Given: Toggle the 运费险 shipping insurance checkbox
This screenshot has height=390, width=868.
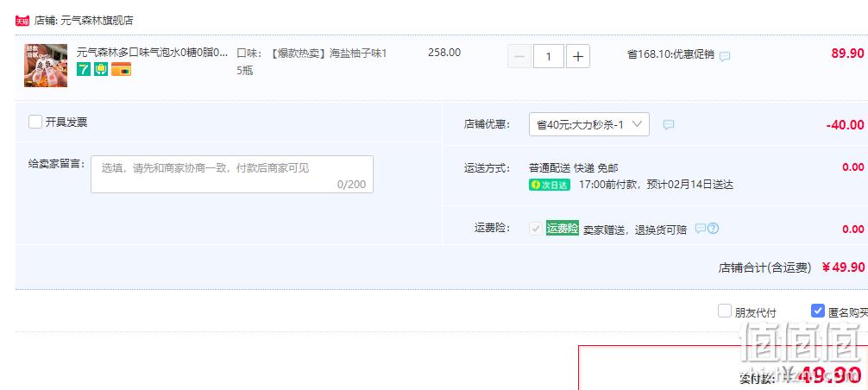Looking at the screenshot, I should (535, 229).
